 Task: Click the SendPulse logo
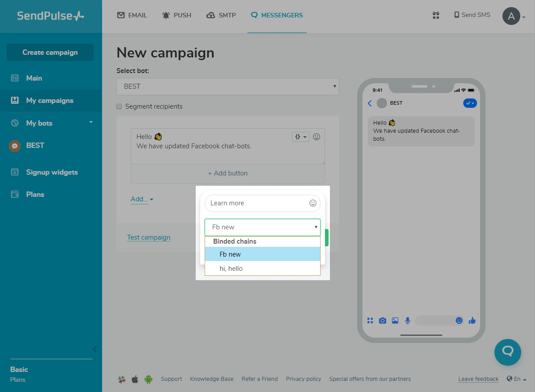point(50,16)
